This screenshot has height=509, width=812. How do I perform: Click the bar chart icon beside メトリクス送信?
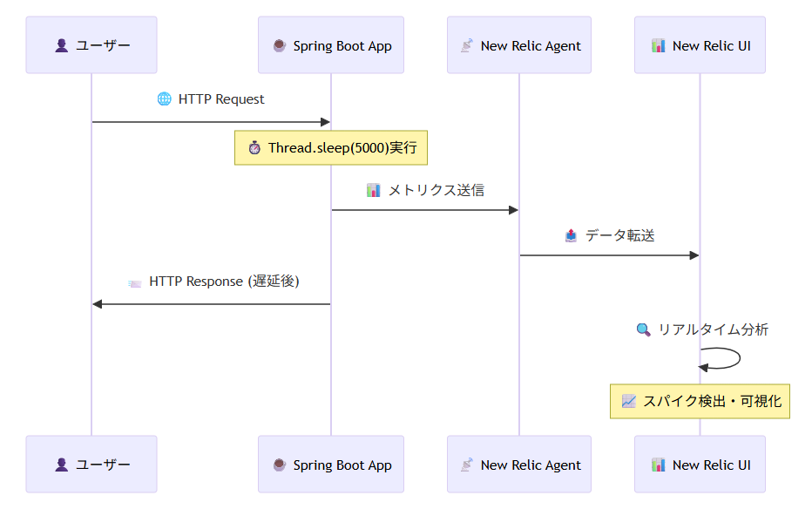coord(374,191)
